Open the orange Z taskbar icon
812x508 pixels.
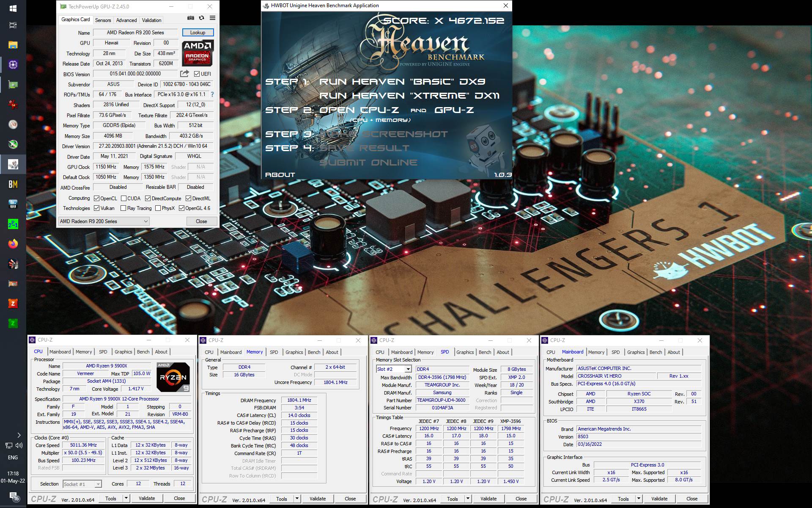13,304
